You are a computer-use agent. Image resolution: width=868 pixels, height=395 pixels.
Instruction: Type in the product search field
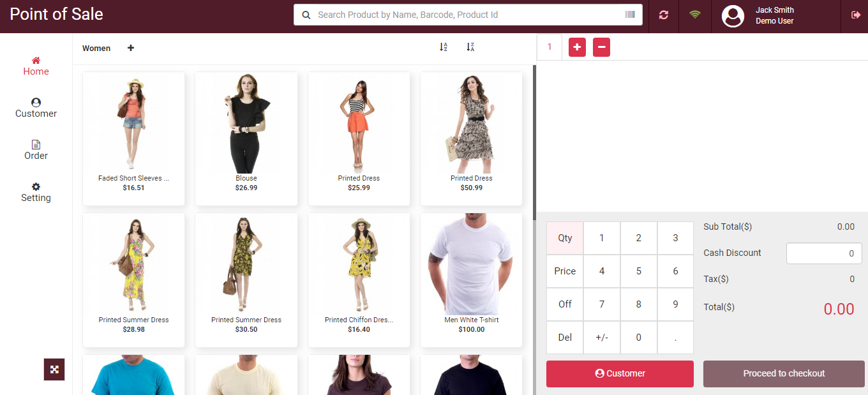click(x=469, y=15)
